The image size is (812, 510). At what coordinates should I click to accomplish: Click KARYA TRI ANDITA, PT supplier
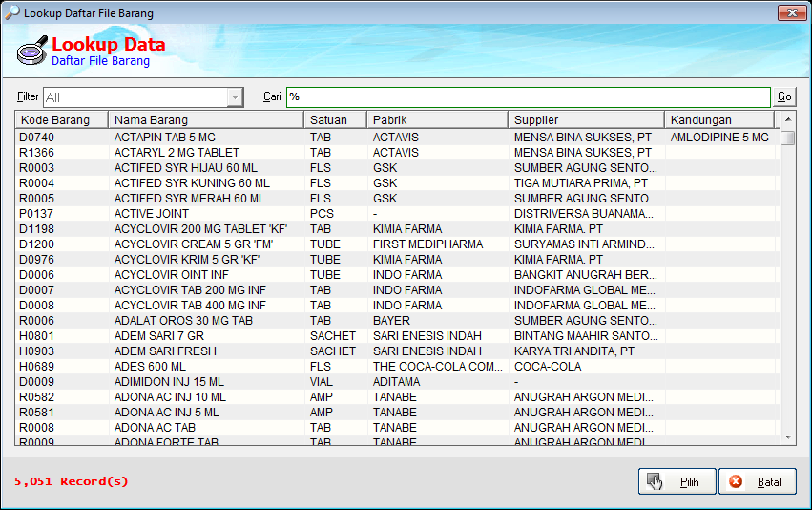click(574, 351)
